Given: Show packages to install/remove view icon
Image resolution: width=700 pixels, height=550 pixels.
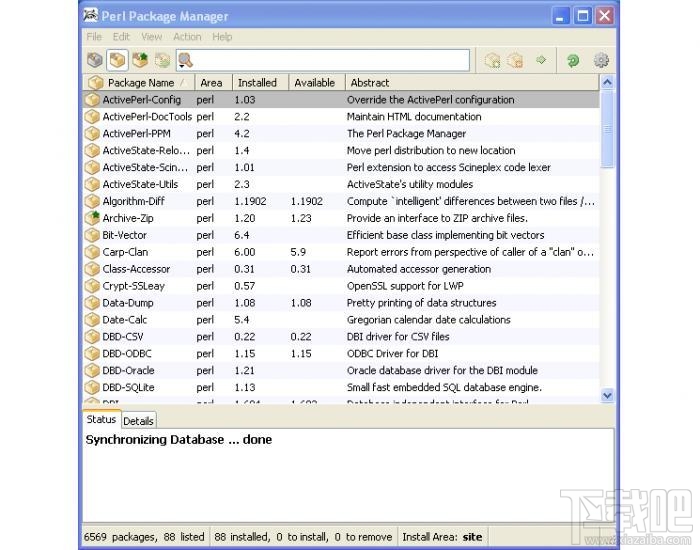Looking at the screenshot, I should point(162,60).
